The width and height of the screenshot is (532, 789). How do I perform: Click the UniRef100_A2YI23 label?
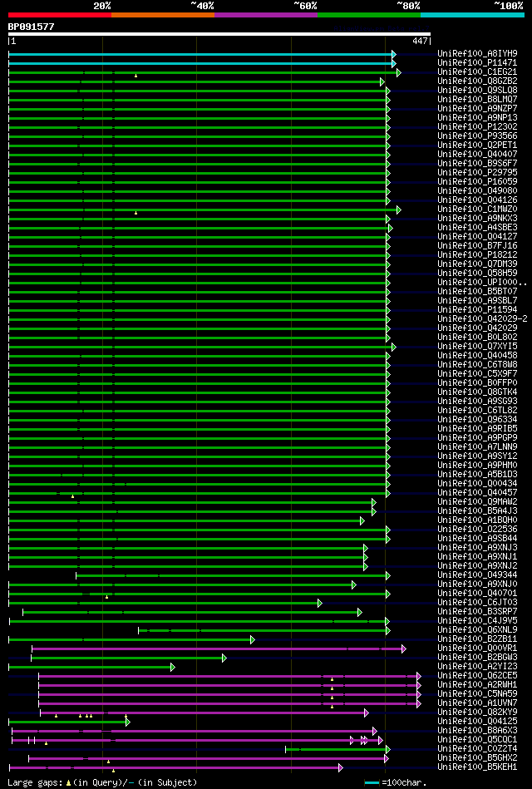[x=478, y=667]
